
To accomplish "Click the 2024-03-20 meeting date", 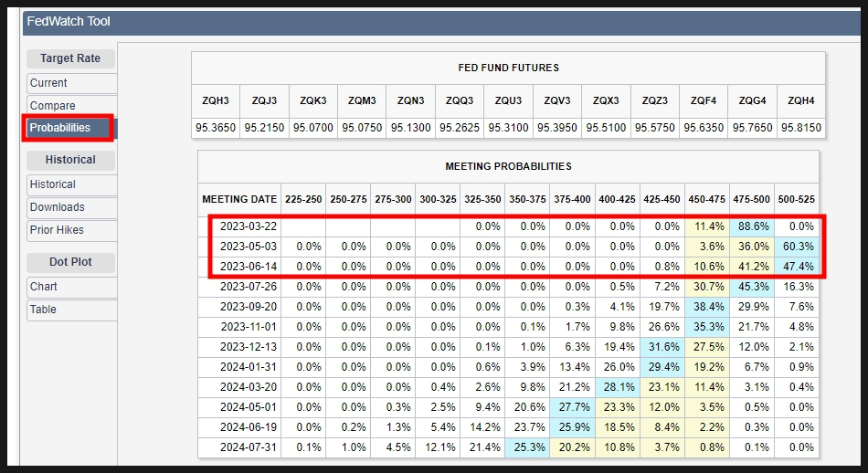I will (x=248, y=387).
